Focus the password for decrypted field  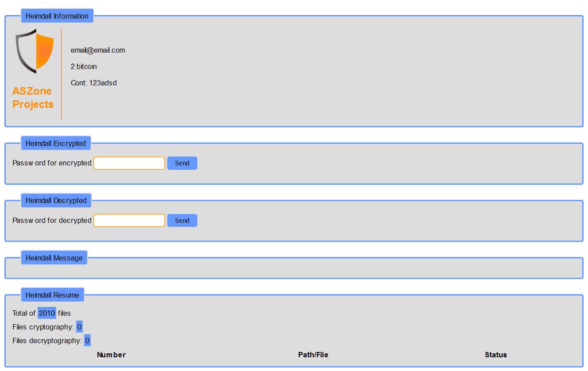[x=129, y=221]
